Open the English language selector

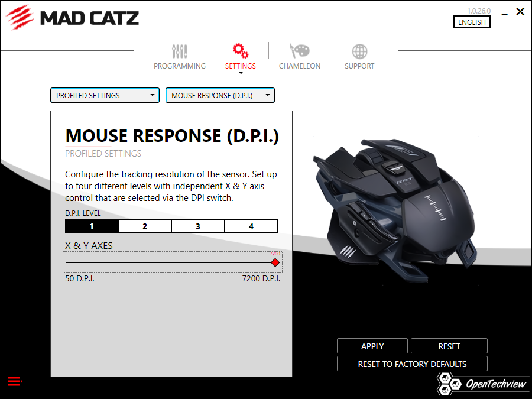point(472,22)
